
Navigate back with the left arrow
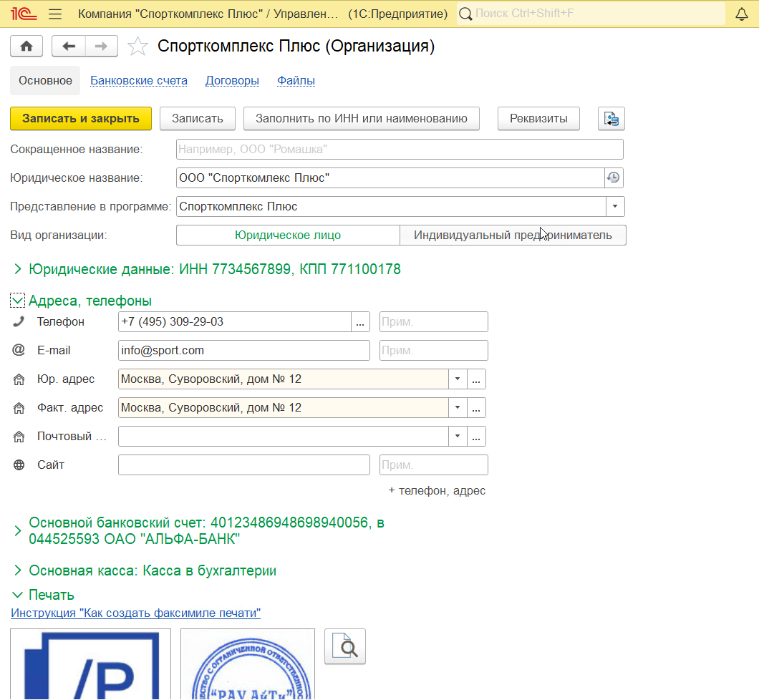[69, 47]
